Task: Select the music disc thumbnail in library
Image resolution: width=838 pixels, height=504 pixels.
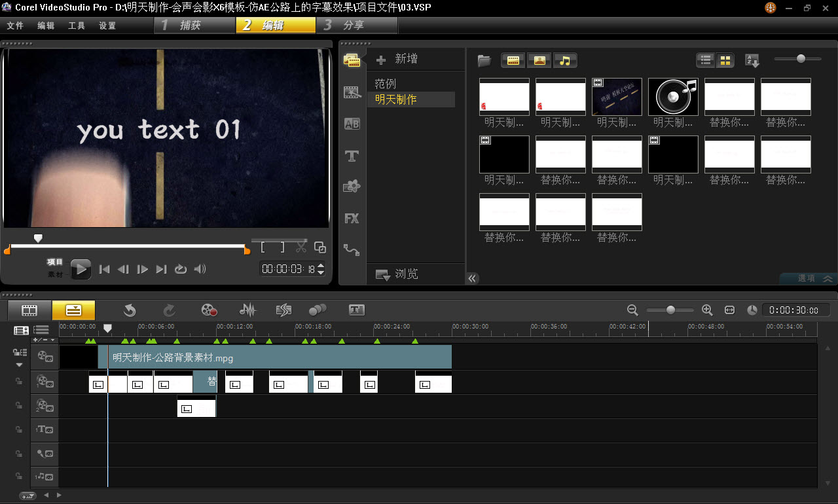Action: point(673,97)
